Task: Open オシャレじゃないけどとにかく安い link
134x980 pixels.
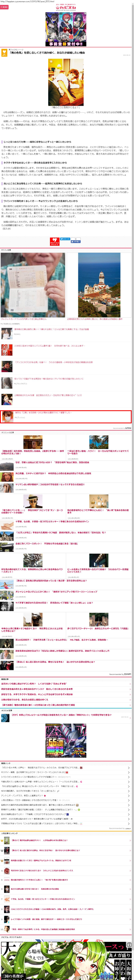Action: [56, 592]
